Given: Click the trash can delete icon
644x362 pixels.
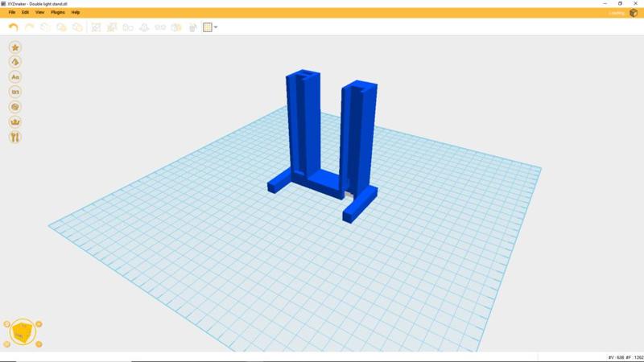Looking at the screenshot, I should 192,27.
